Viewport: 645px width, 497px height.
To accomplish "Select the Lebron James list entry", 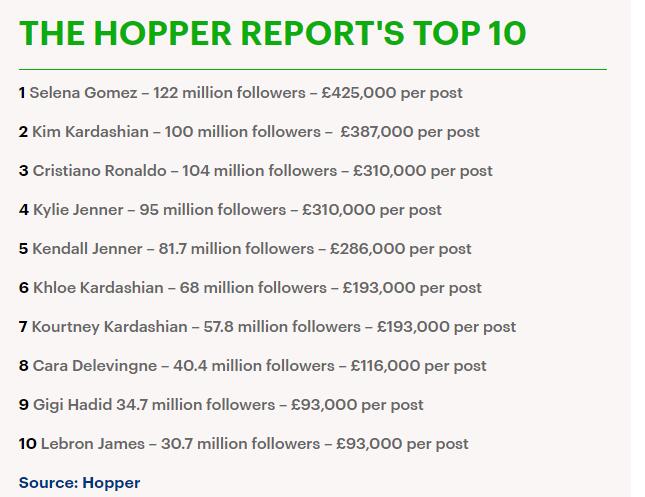I will pyautogui.click(x=244, y=444).
